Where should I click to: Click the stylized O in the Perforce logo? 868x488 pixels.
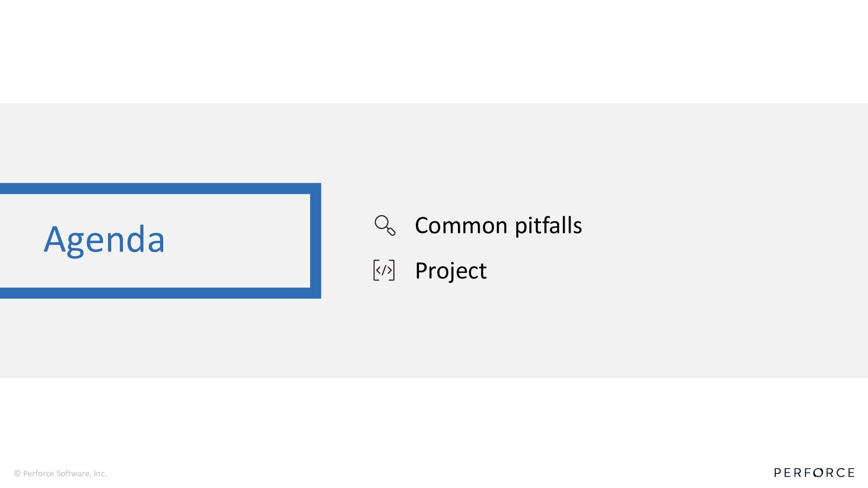pyautogui.click(x=818, y=473)
